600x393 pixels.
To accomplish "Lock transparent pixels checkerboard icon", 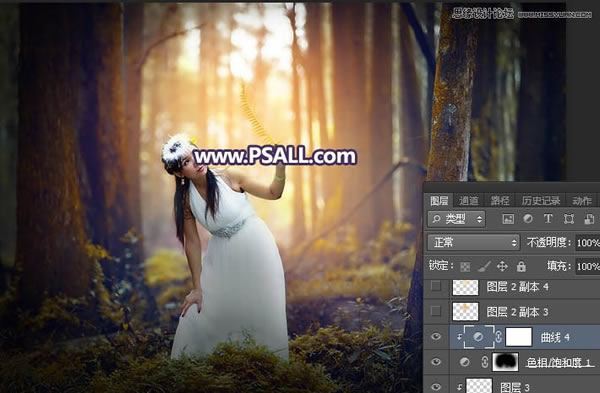I will 465,267.
